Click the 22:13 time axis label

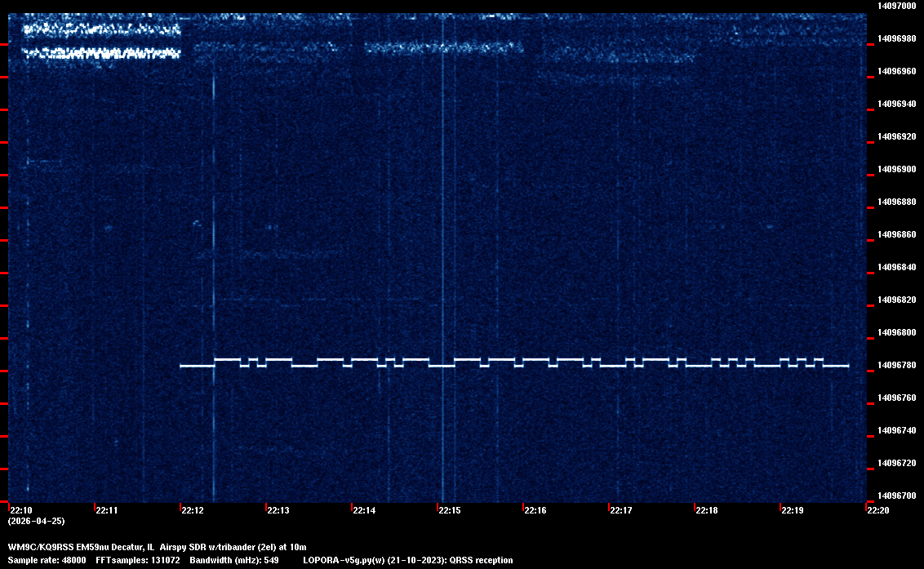[x=278, y=511]
